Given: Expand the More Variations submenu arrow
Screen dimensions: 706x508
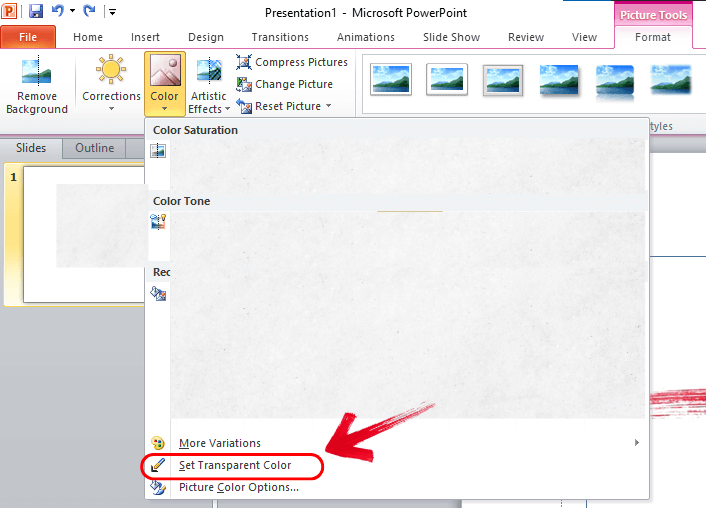Looking at the screenshot, I should point(637,443).
